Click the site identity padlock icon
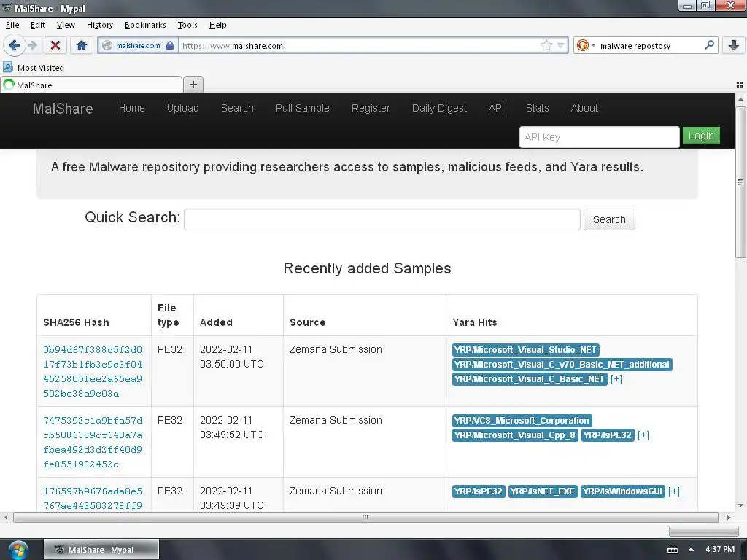Viewport: 747px width, 560px height. [x=170, y=46]
